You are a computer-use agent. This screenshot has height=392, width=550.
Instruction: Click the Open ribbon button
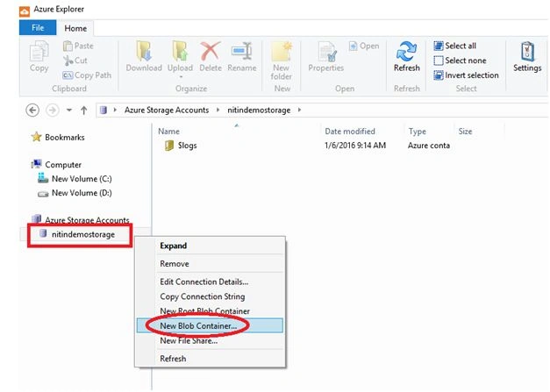click(364, 46)
